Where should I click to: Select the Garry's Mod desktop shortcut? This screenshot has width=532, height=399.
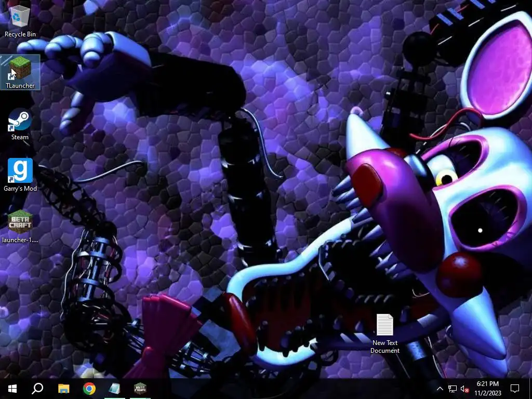[x=20, y=175]
